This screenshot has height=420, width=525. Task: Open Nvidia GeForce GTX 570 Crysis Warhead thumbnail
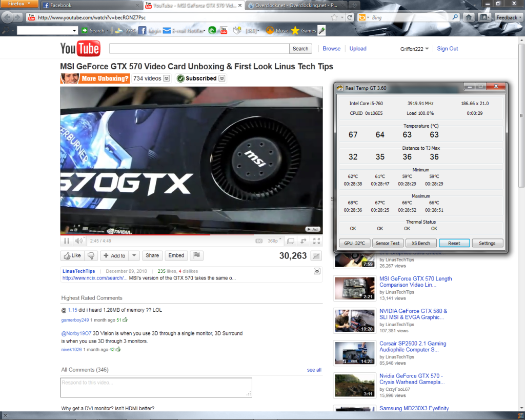[x=355, y=386]
